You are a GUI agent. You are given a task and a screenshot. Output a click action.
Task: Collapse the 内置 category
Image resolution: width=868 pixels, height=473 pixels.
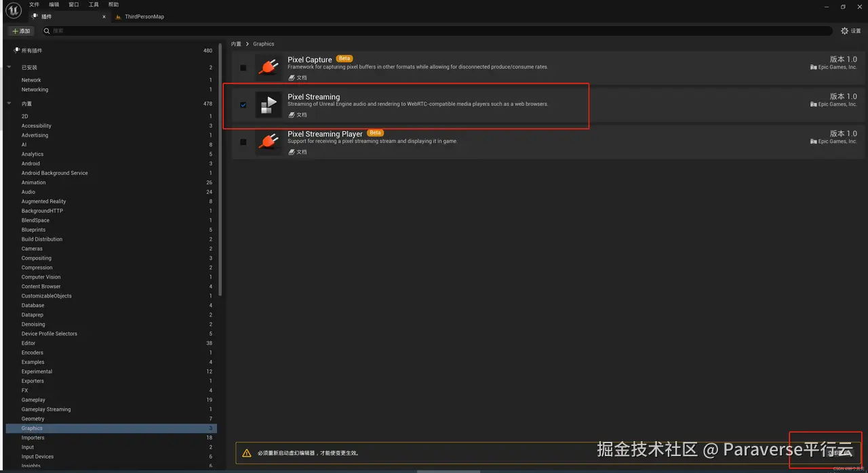coord(9,104)
